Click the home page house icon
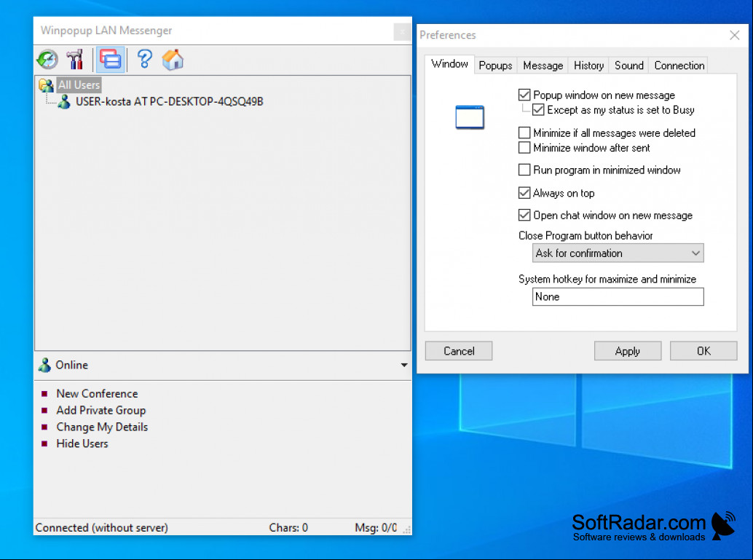 click(173, 60)
